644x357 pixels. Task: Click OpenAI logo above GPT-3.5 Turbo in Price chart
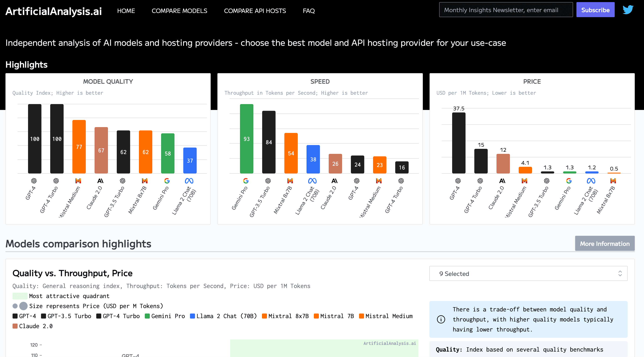click(x=547, y=181)
